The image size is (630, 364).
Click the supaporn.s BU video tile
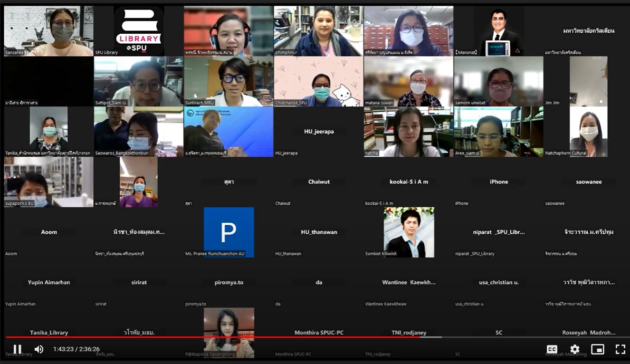pyautogui.click(x=48, y=182)
